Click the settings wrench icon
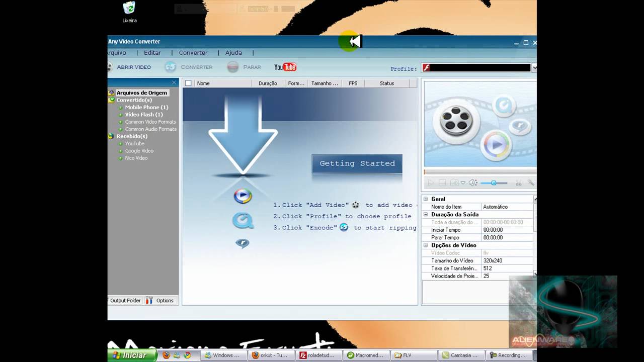Screen dimensions: 644x362 [x=531, y=183]
